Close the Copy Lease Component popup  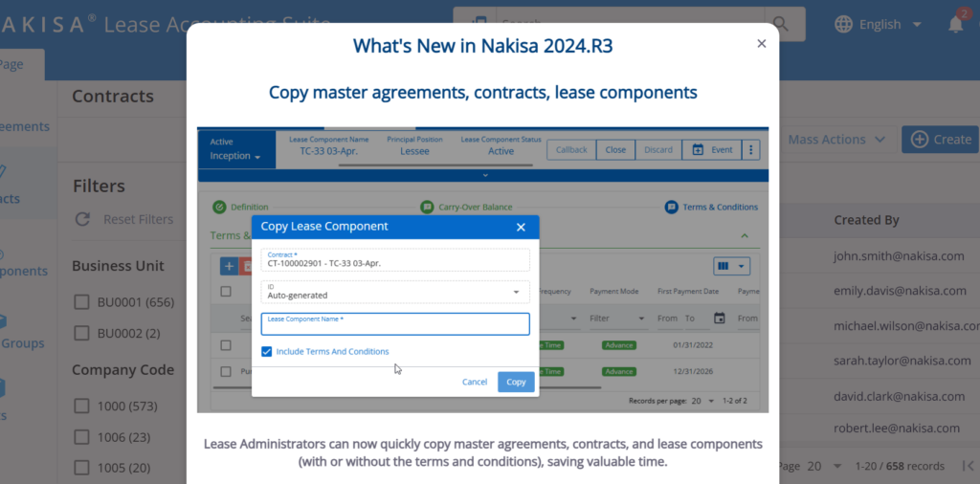(521, 227)
